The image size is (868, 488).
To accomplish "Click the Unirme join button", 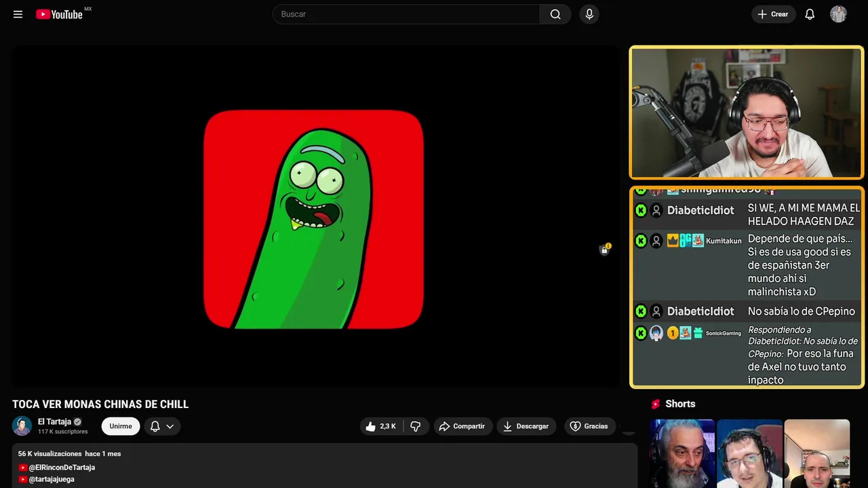I will point(121,426).
